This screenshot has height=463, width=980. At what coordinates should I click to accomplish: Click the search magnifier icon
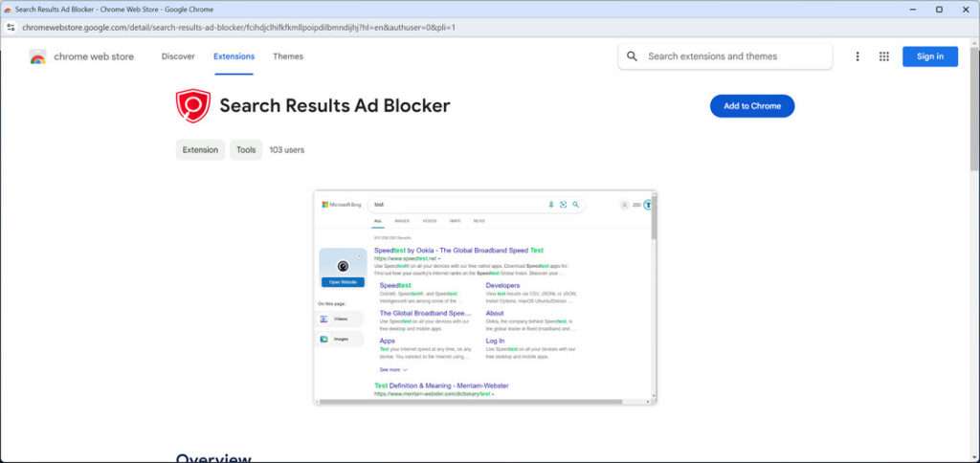(632, 56)
